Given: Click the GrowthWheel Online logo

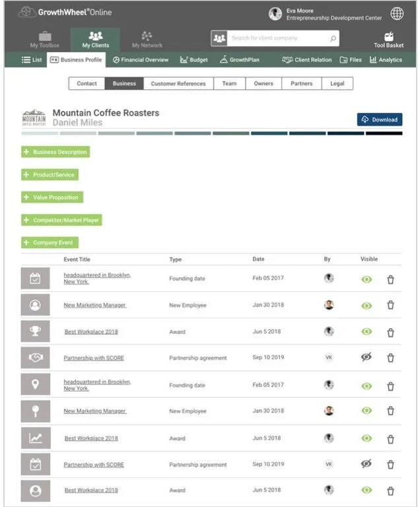Looking at the screenshot, I should [65, 13].
